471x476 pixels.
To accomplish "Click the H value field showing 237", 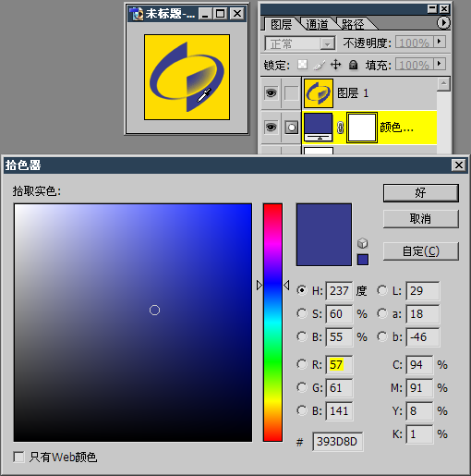I will (339, 290).
